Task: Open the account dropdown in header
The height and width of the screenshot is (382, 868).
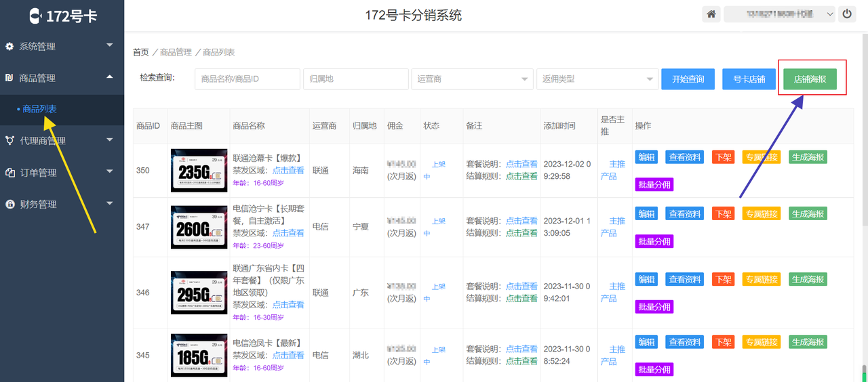Action: (779, 14)
